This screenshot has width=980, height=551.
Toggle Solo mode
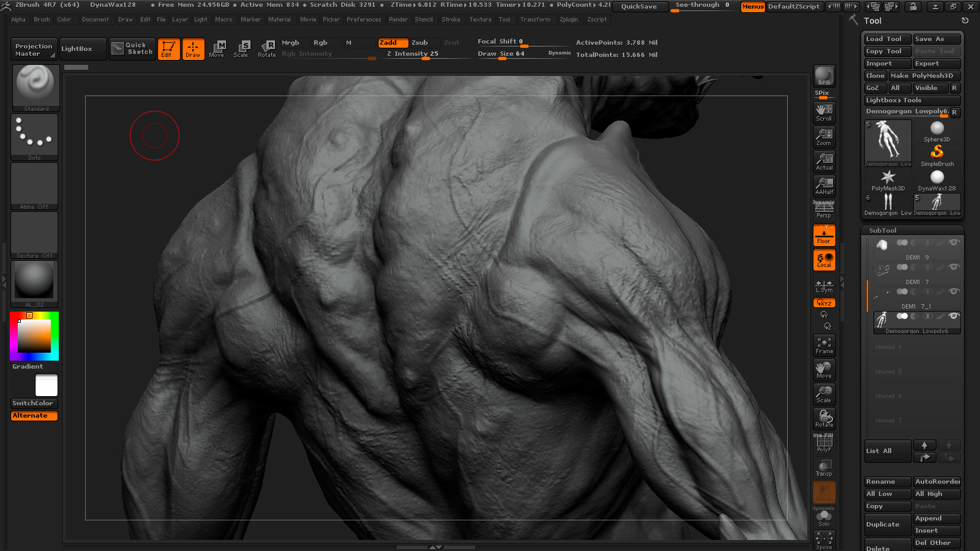pos(824,518)
